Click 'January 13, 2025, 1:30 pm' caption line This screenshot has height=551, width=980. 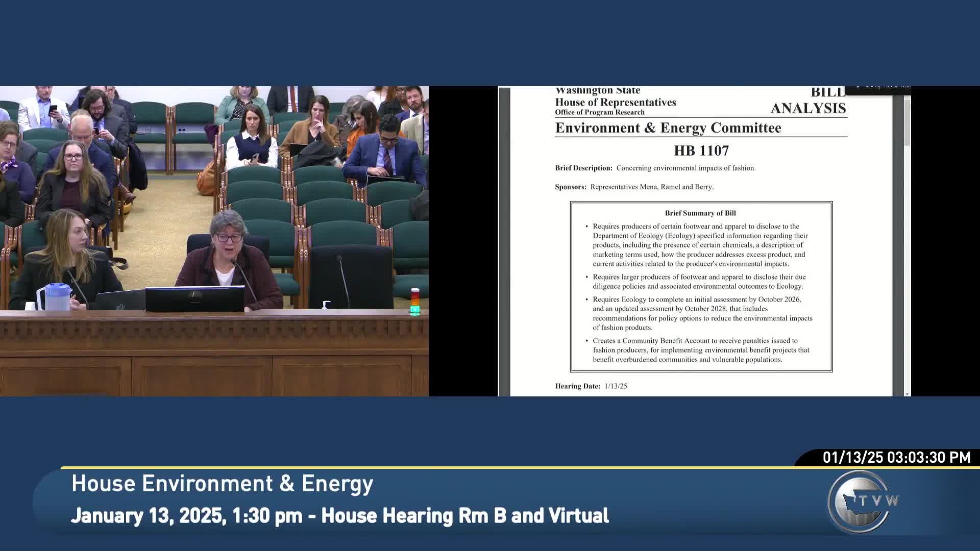pyautogui.click(x=340, y=515)
